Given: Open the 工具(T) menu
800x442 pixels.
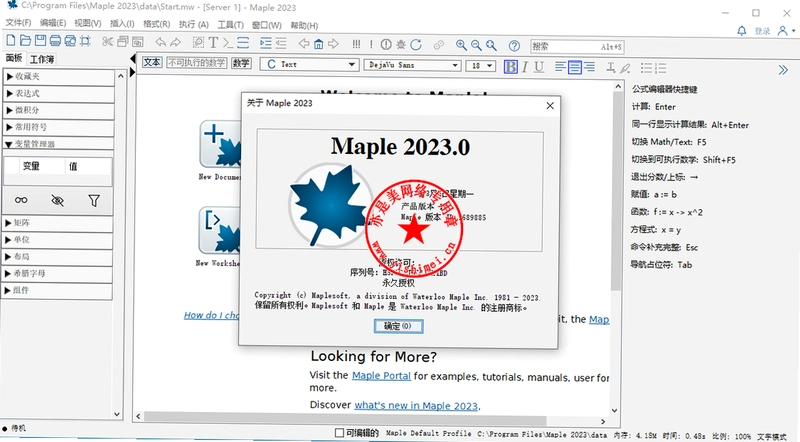Looking at the screenshot, I should (231, 24).
